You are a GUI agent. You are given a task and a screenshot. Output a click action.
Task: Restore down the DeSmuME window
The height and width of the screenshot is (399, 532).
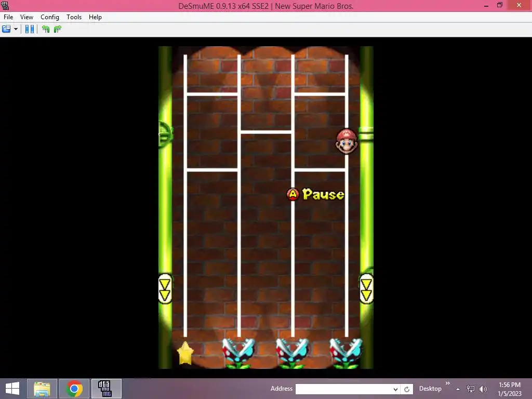pos(499,5)
